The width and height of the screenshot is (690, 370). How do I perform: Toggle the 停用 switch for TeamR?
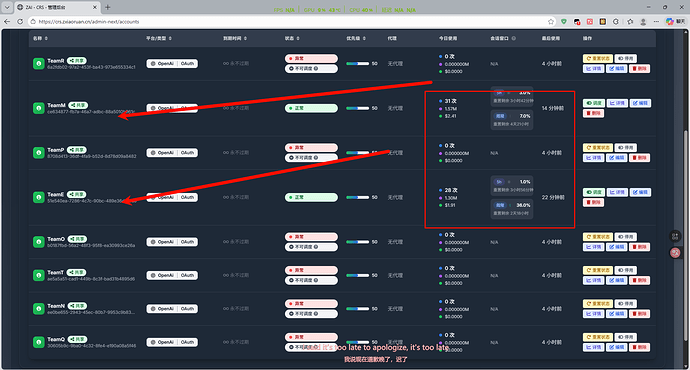click(x=625, y=59)
